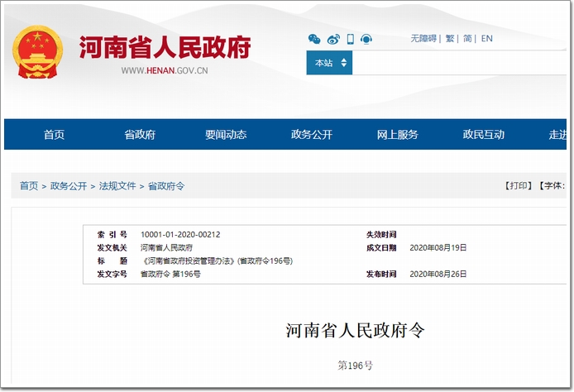Open the Weibo icon link
The image size is (574, 392).
333,39
